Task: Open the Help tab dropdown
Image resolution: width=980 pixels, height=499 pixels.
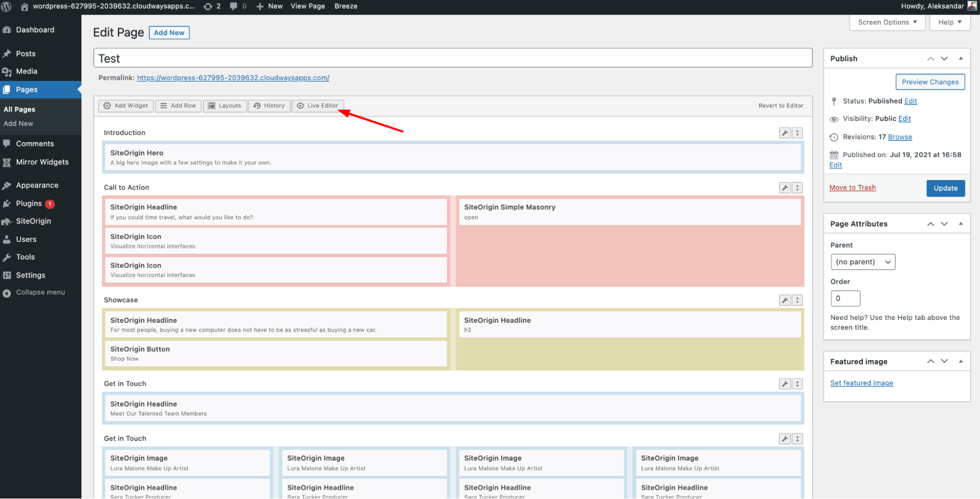Action: tap(950, 23)
